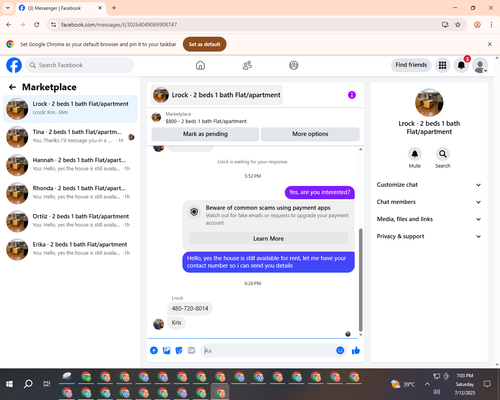Open the Friends icon in top navigation
The width and height of the screenshot is (500, 400).
tap(247, 65)
